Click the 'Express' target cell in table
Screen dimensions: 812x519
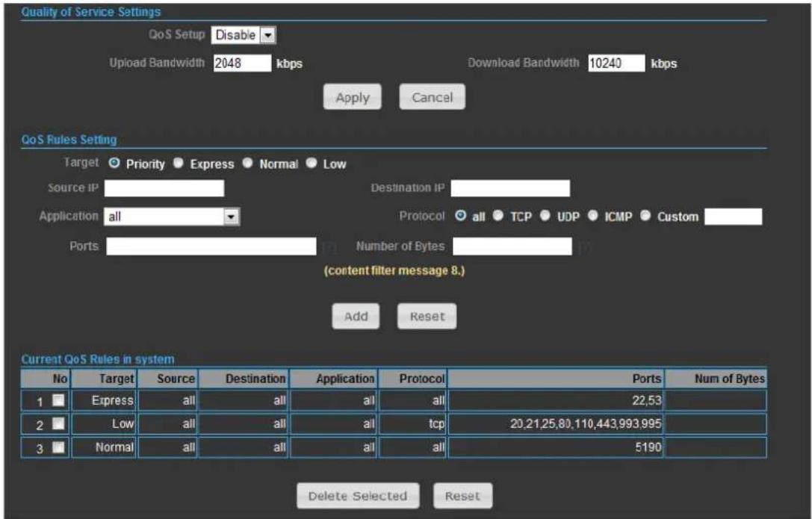[x=104, y=400]
